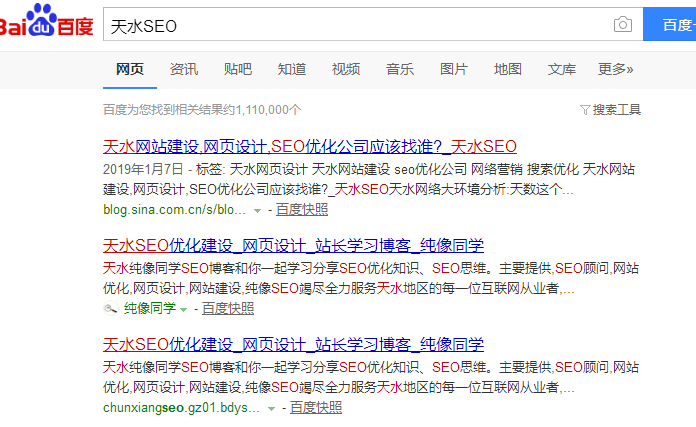Open 百度快照 for the chunxiangseo result

point(316,407)
